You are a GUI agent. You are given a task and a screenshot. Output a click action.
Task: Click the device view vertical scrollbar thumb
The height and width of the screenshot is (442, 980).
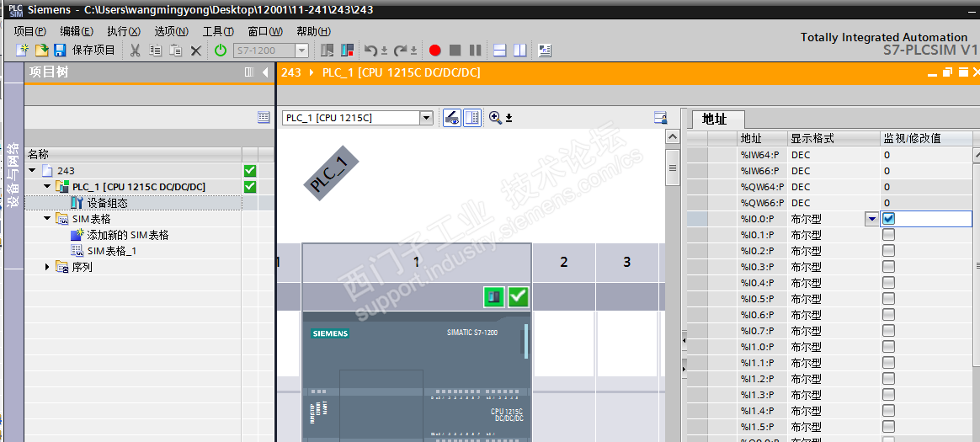pyautogui.click(x=673, y=168)
